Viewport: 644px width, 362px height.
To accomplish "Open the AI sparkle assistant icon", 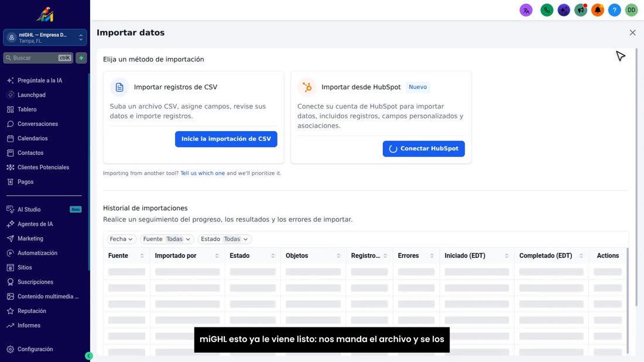I will click(563, 11).
